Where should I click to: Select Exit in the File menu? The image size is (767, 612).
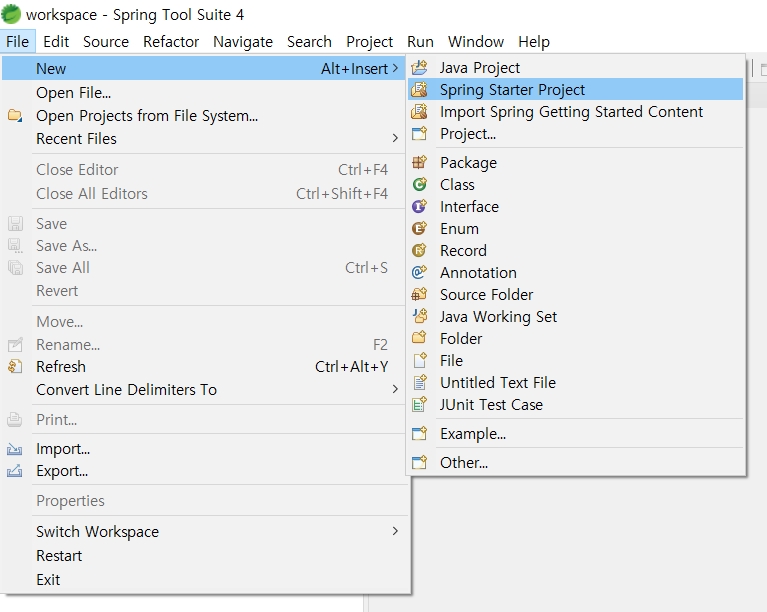[204, 580]
